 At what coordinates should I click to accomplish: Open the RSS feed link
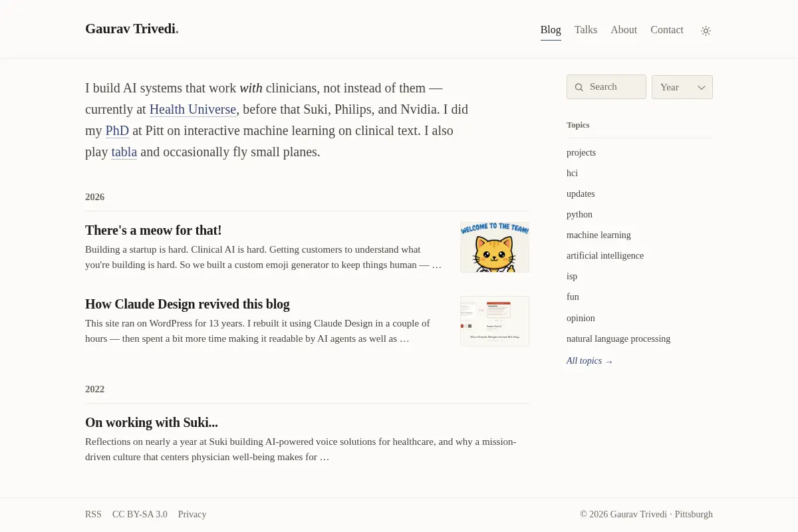point(93,514)
